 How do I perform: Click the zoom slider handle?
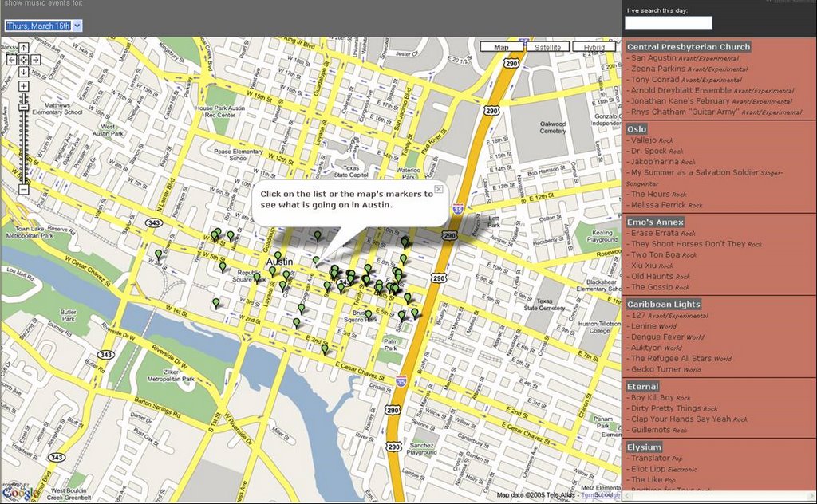tap(23, 108)
